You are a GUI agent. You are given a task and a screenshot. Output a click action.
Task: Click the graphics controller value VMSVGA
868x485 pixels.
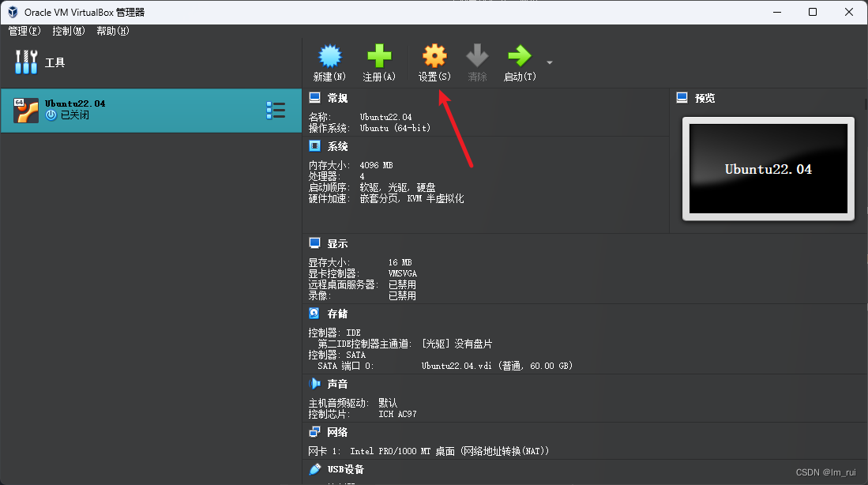point(403,273)
